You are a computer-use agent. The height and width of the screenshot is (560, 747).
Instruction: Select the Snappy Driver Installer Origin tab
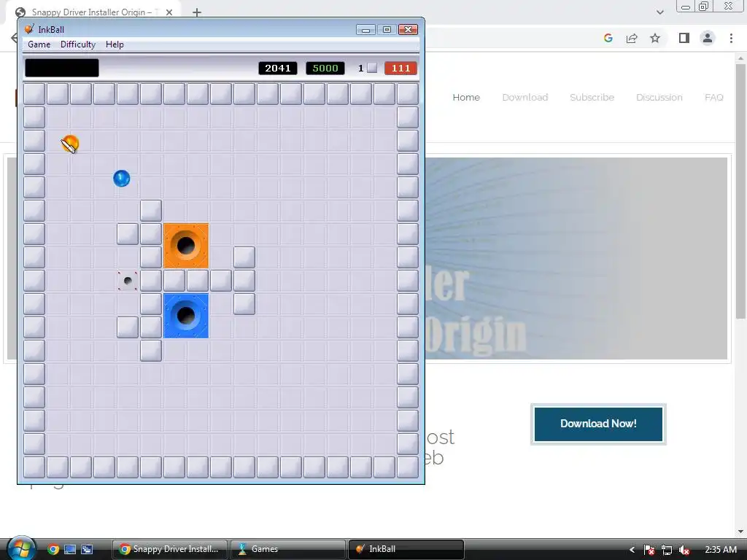tap(95, 12)
